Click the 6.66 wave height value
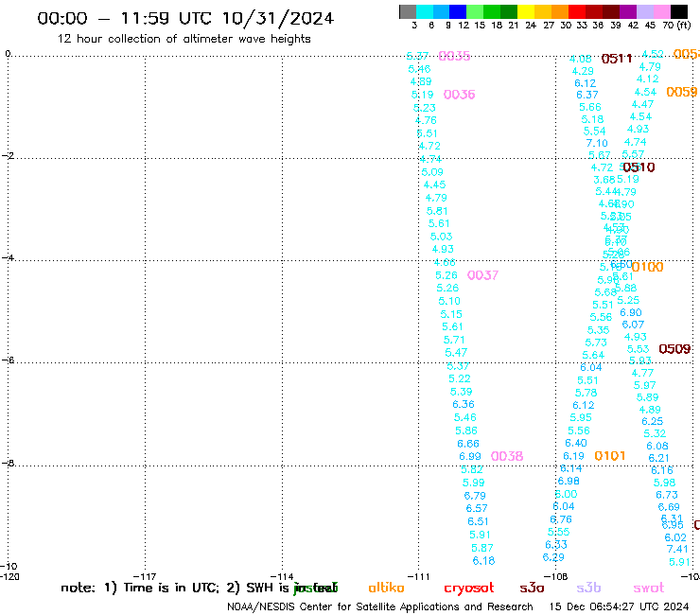The width and height of the screenshot is (700, 615). [468, 444]
